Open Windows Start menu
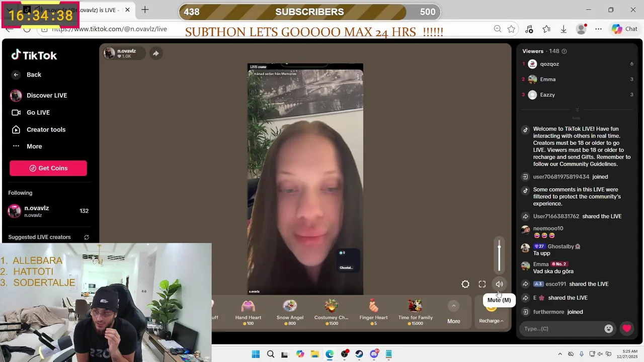The image size is (644, 362). coord(256,354)
